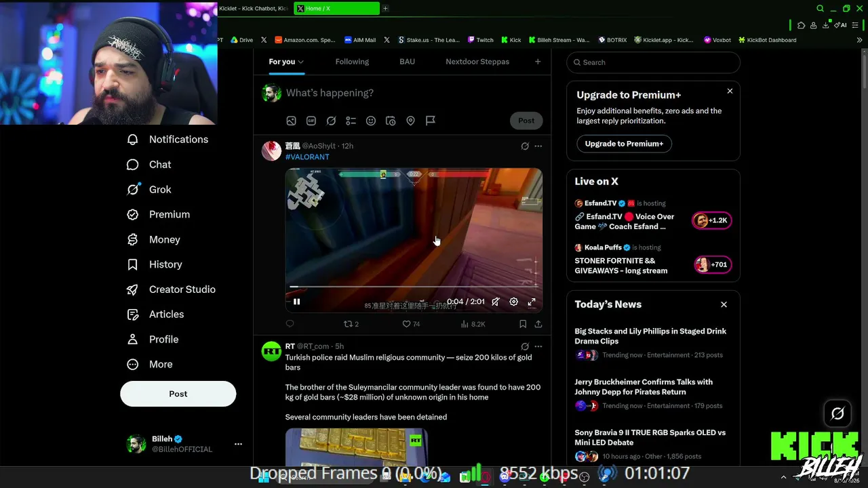Open the Chat section
The width and height of the screenshot is (868, 488).
coord(149,165)
